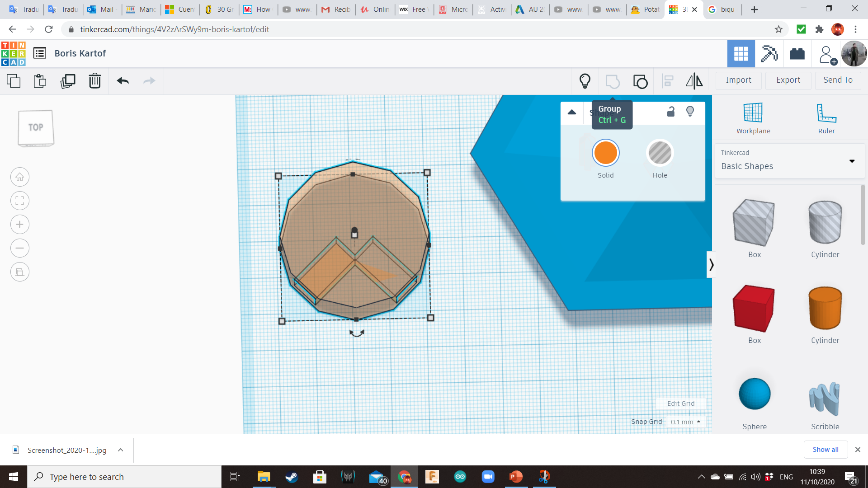Click the Undo arrow
The width and height of the screenshot is (868, 488).
(123, 81)
